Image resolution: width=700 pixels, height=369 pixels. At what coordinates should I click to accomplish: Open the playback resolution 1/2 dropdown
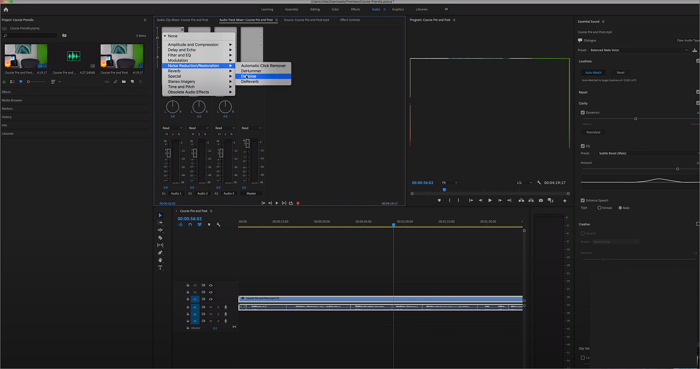[x=525, y=182]
